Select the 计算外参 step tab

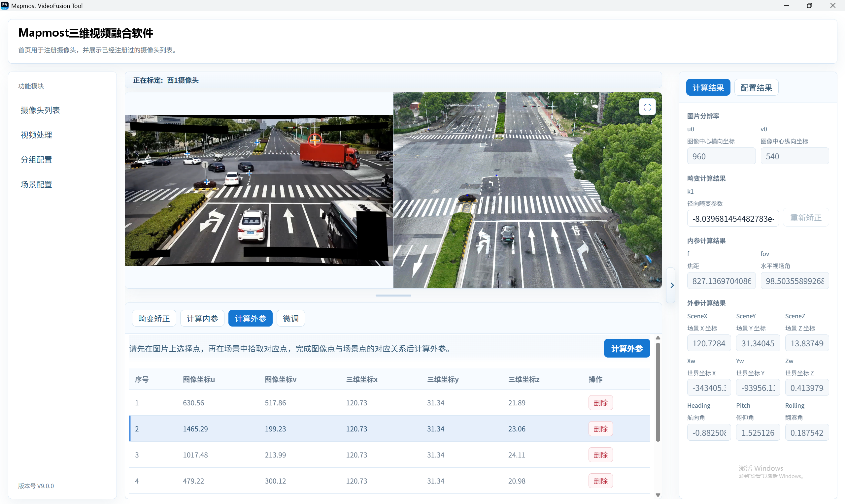(x=251, y=318)
